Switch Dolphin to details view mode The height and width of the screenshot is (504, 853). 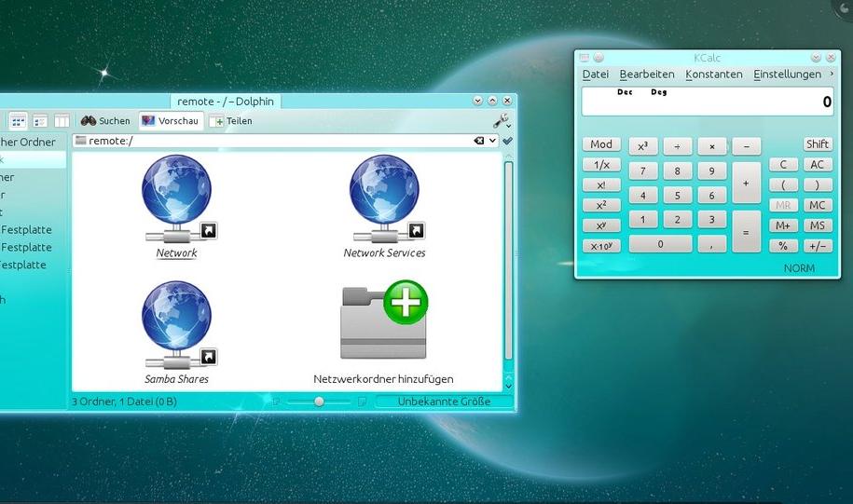point(40,121)
